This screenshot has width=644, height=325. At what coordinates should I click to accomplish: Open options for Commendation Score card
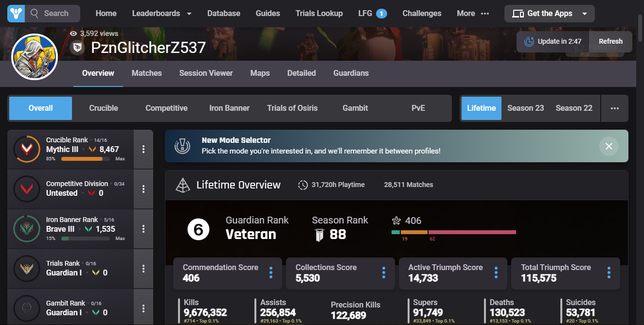(x=271, y=273)
